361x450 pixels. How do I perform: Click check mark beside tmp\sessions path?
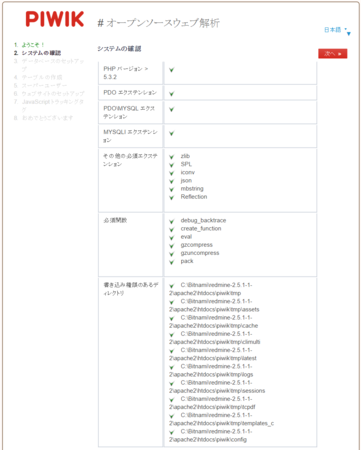coord(172,384)
